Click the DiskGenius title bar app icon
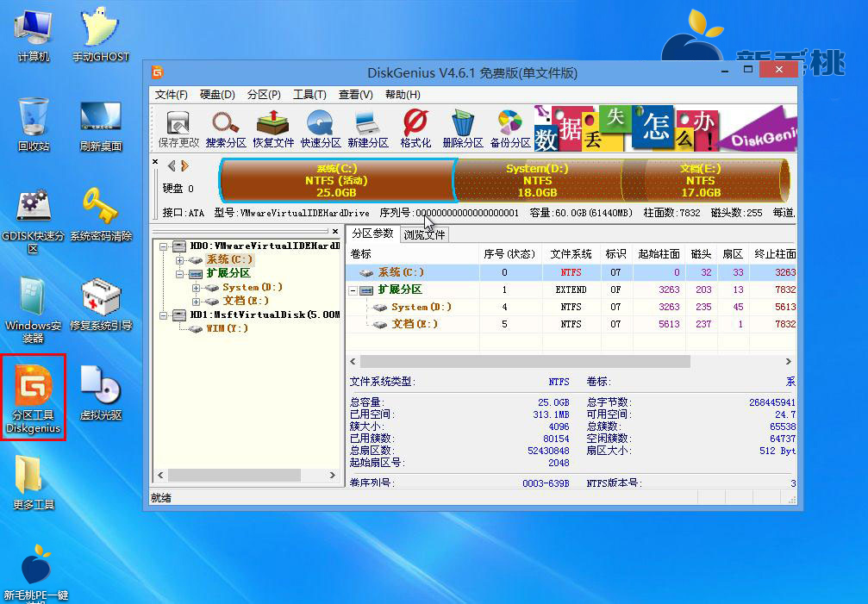 [157, 72]
